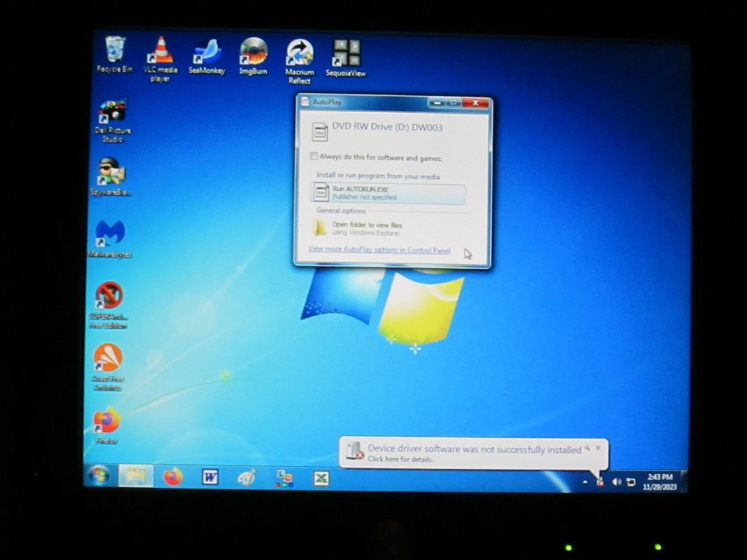Open the Firefox desktop shortcut
This screenshot has width=747, height=560.
click(106, 425)
